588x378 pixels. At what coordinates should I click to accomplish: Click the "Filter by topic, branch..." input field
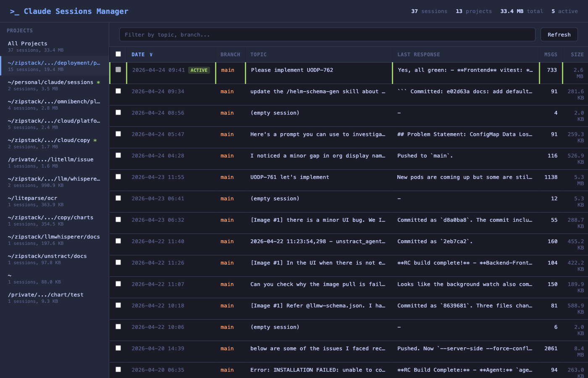328,34
